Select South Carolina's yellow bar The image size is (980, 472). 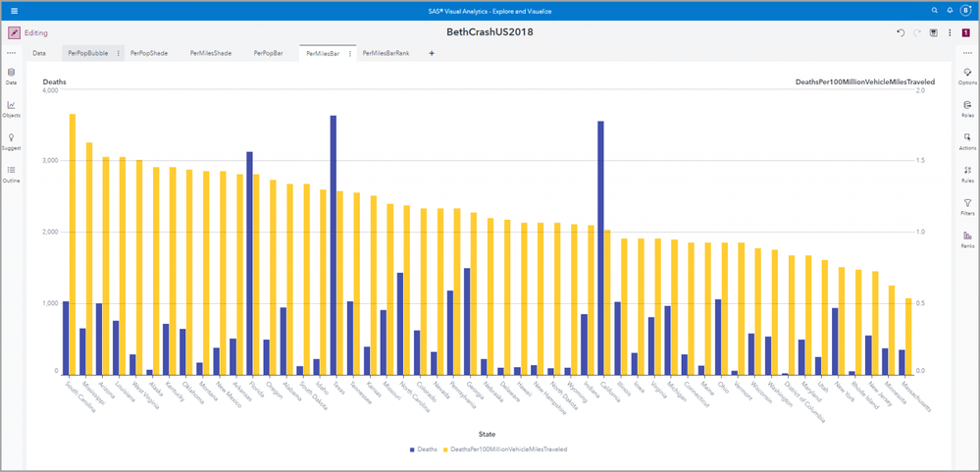pos(73,244)
